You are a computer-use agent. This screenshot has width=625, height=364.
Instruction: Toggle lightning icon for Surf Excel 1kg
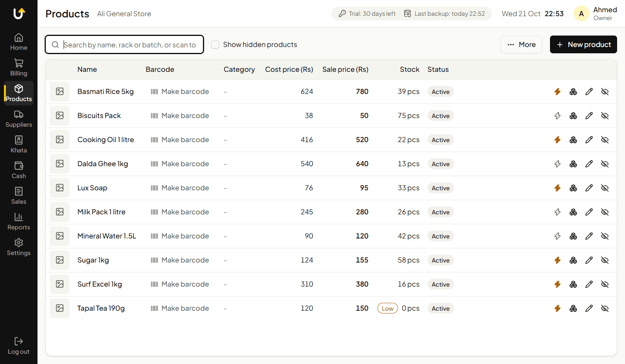coord(557,284)
